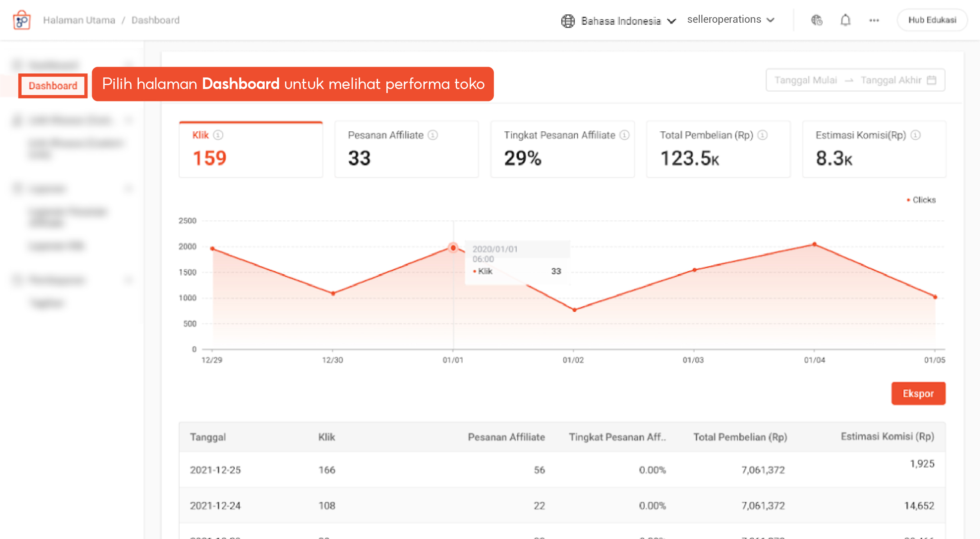Click info icon beside Estimasi Komisi(Rp)
This screenshot has width=980, height=539.
(915, 135)
